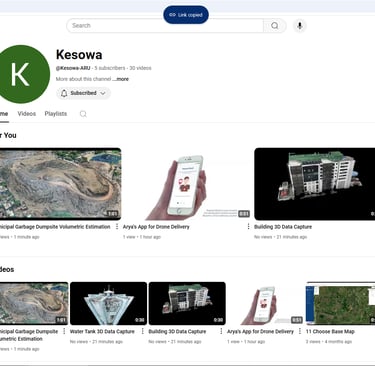Play small dumpsite thumbnail in Videos row

pyautogui.click(x=34, y=303)
